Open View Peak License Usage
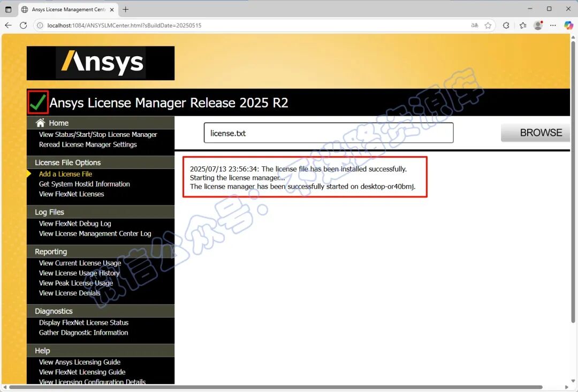The height and width of the screenshot is (392, 578). pos(76,283)
